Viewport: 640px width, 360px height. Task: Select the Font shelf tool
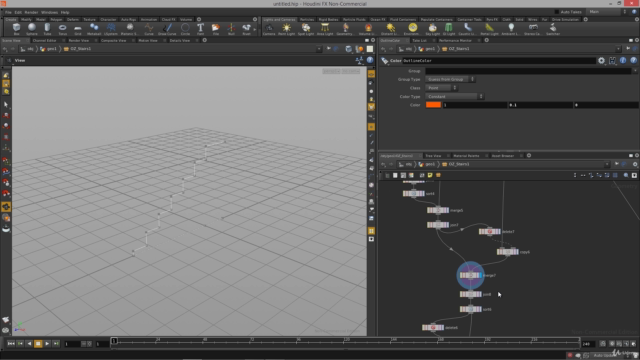200,29
